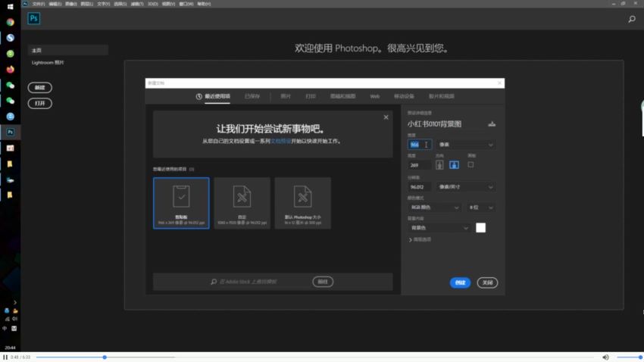This screenshot has height=362, width=644.
Task: Click the search magnifier in Photoshop header
Action: point(632,19)
